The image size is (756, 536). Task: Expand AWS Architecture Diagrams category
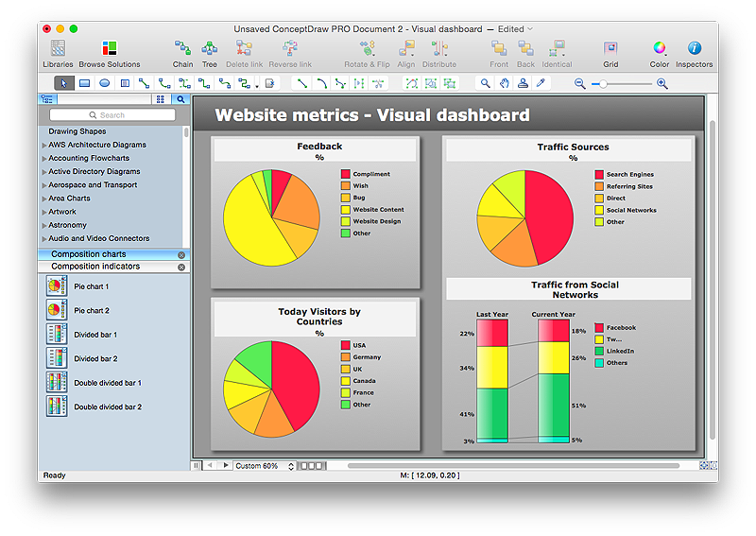coord(44,146)
